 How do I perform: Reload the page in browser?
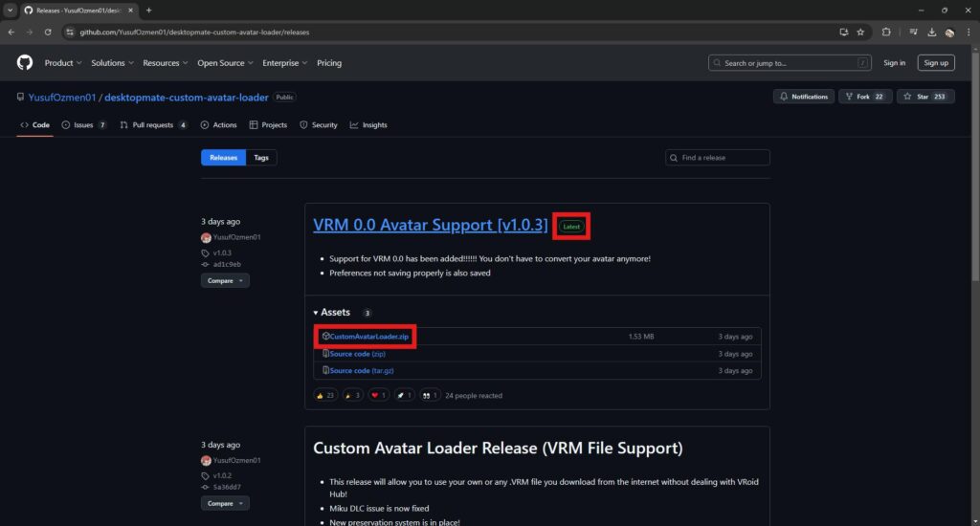coord(48,32)
